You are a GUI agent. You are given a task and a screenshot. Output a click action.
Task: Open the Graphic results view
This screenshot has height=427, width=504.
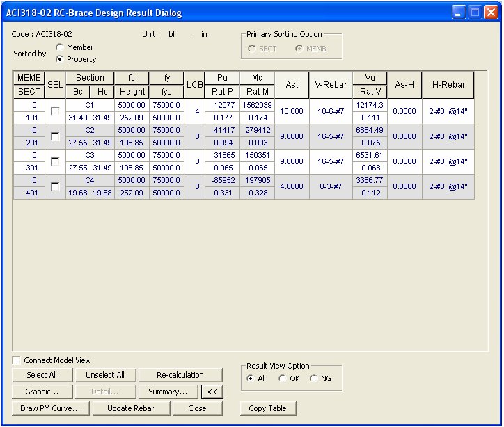(42, 392)
